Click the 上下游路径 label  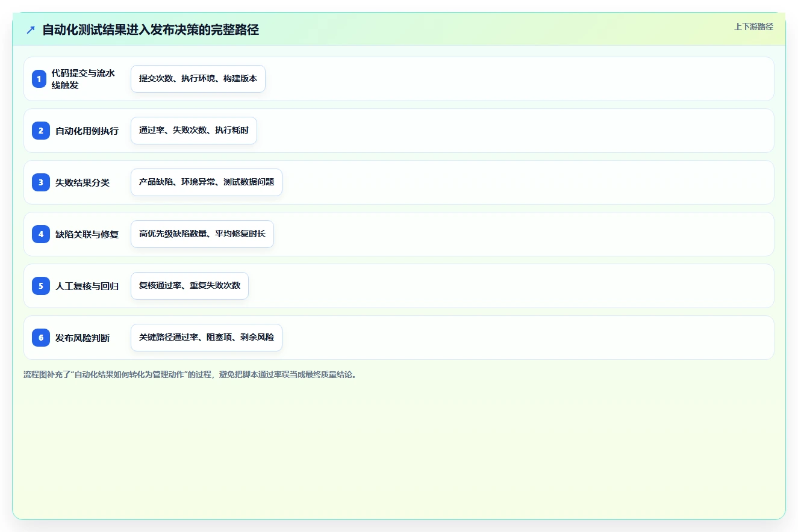coord(753,26)
